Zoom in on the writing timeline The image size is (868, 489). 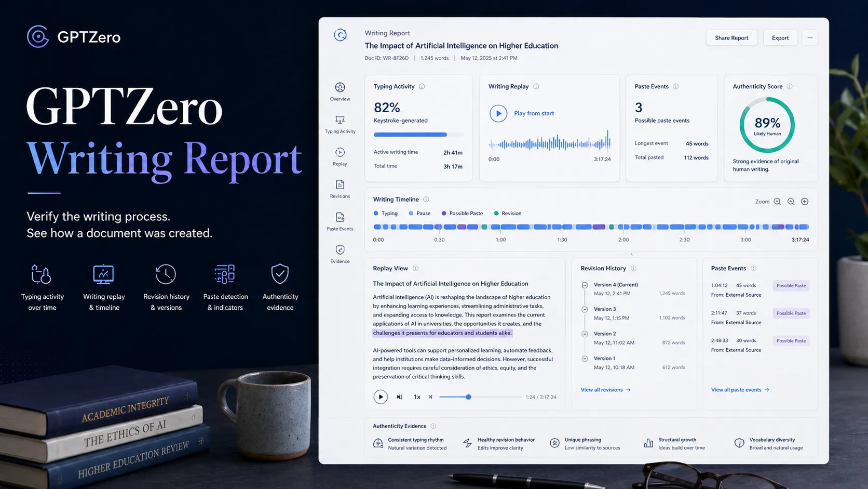[777, 202]
